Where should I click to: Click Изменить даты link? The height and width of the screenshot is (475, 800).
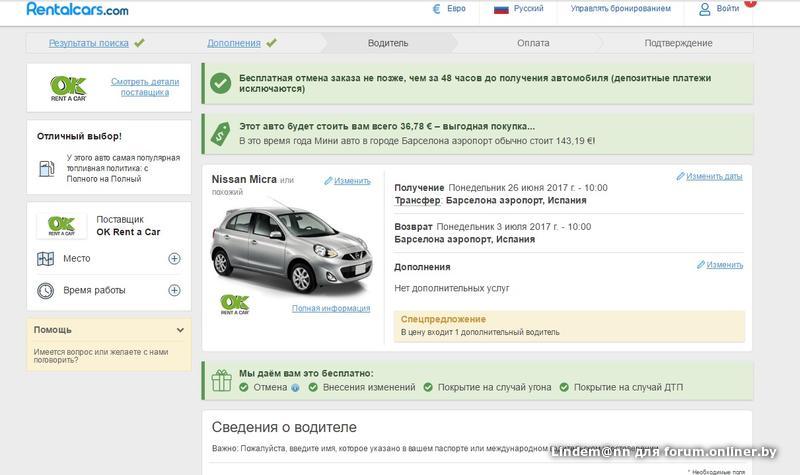pos(714,176)
